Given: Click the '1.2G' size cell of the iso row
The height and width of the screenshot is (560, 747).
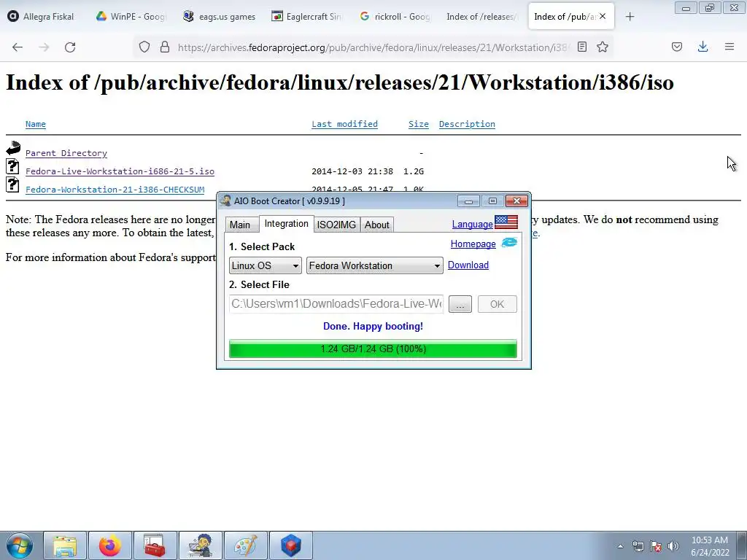Looking at the screenshot, I should (414, 171).
